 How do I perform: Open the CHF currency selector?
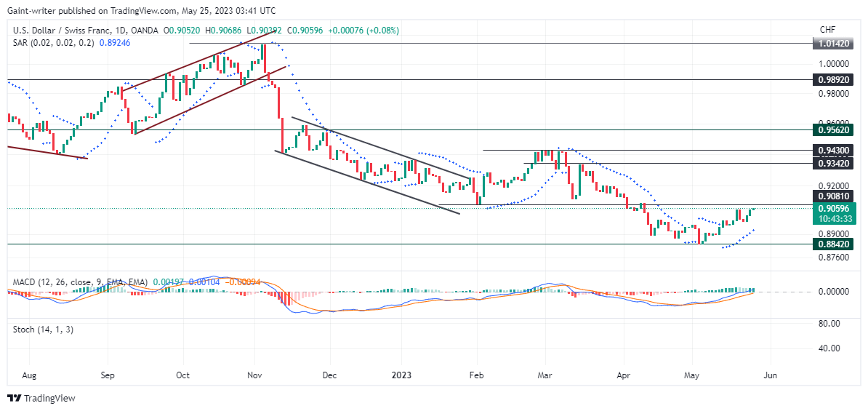coord(828,29)
